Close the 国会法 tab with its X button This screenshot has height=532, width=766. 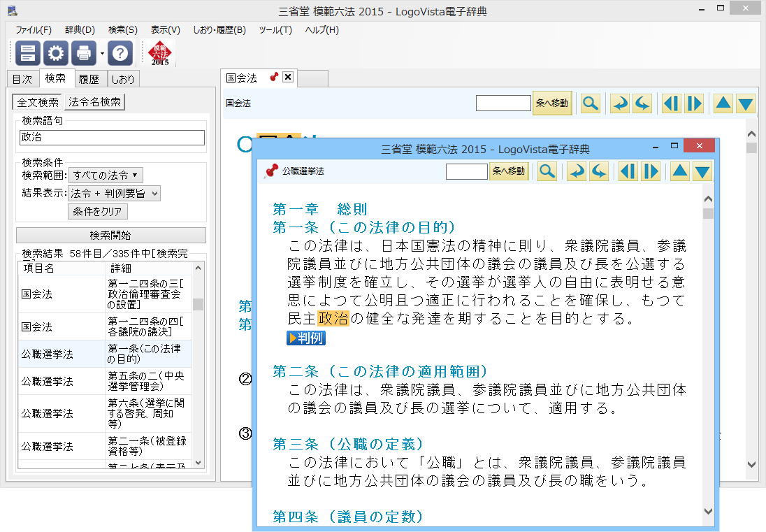pyautogui.click(x=287, y=78)
